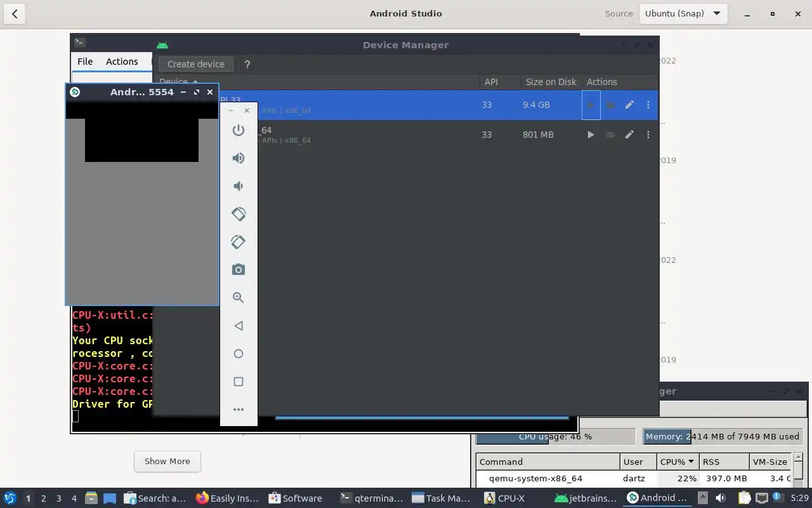Tap the emulator Overview square button

(x=239, y=382)
